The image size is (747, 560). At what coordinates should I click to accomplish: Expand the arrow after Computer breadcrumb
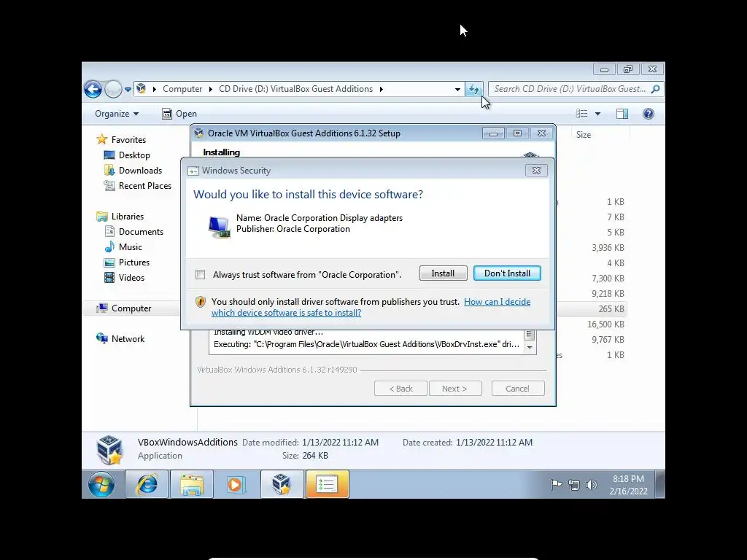tap(211, 89)
